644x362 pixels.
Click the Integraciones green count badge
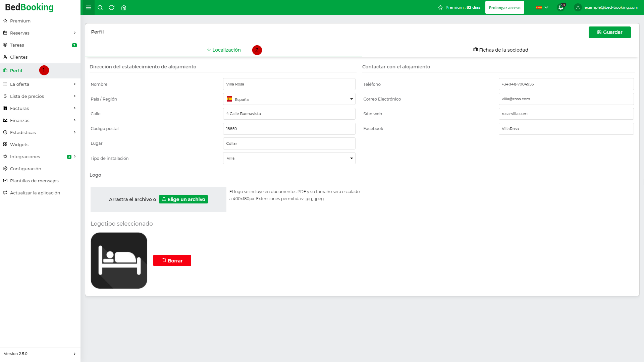point(69,157)
